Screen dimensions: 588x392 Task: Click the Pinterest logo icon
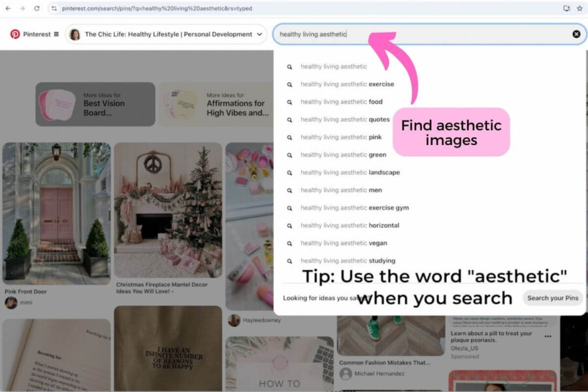tap(15, 34)
